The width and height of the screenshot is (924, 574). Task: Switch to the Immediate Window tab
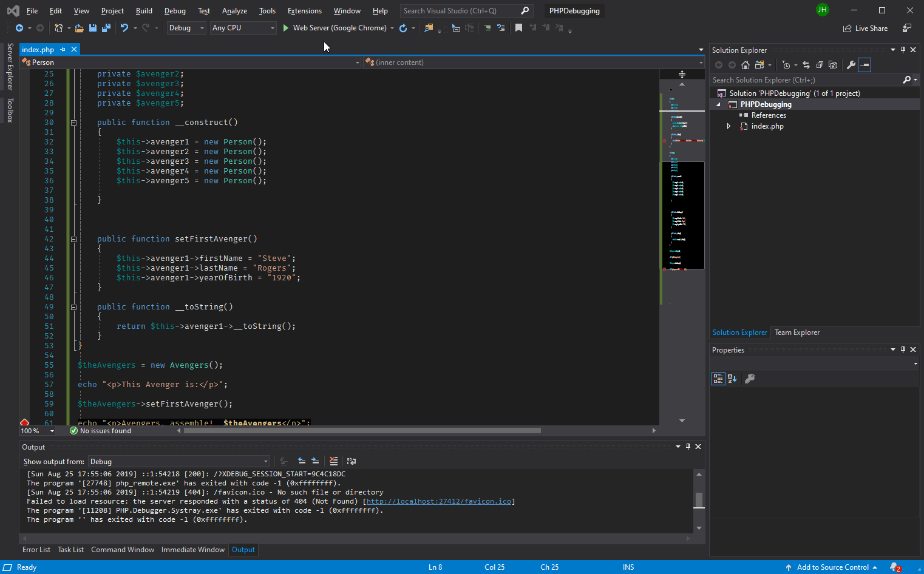point(193,550)
